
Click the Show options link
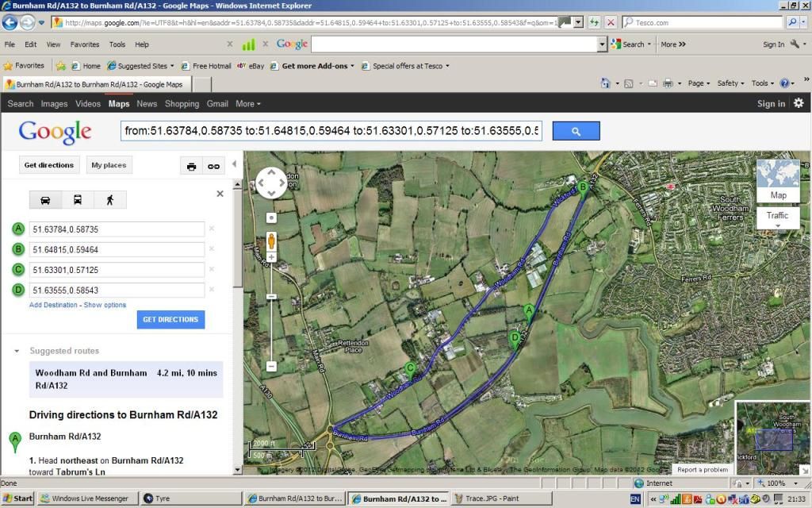tap(105, 305)
